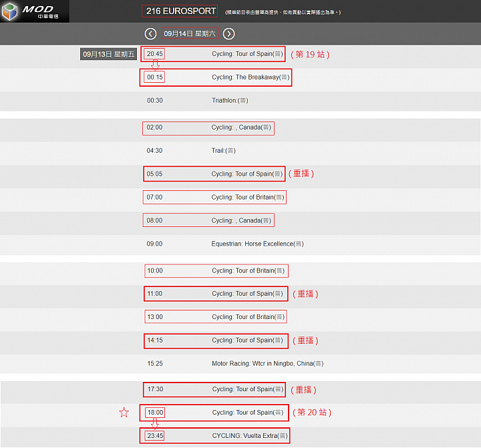Click the MOD logo icon
Viewport: 481px width, 448px height.
(x=9, y=11)
